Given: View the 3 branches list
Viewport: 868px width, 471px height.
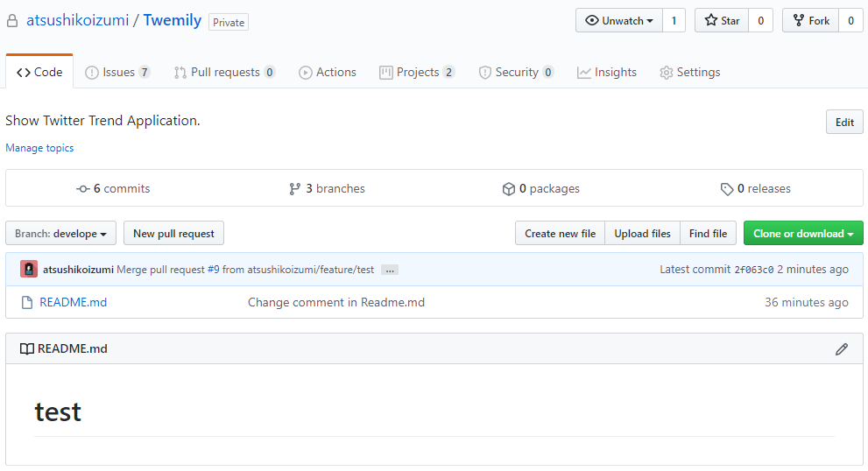Looking at the screenshot, I should click(327, 189).
